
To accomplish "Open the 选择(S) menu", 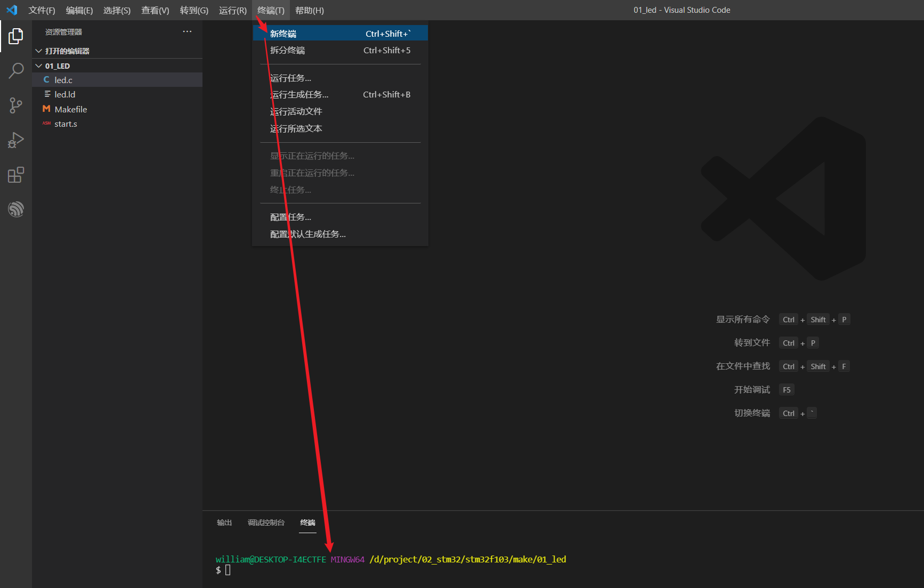I will [x=117, y=10].
